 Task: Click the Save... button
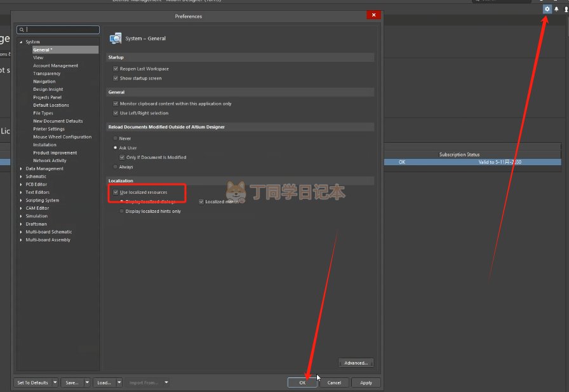point(72,382)
